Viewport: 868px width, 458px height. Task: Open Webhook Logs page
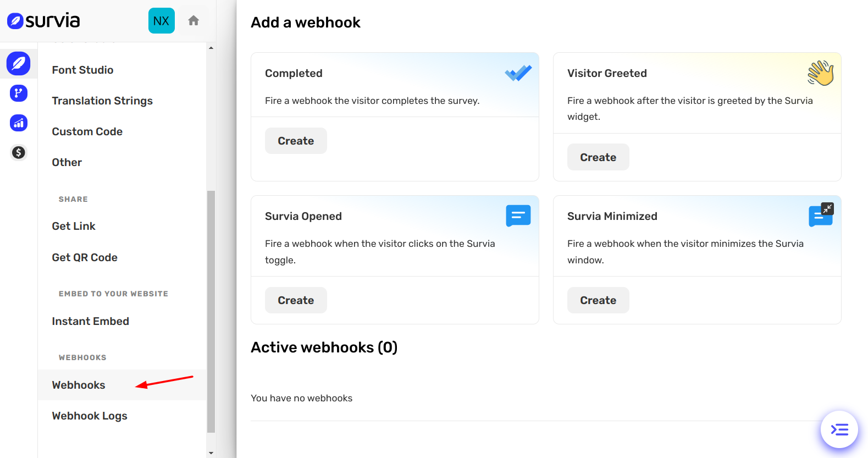click(x=90, y=416)
